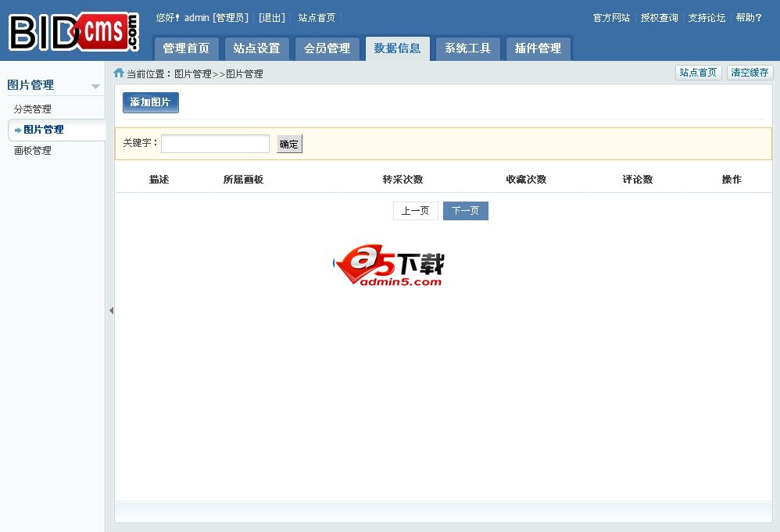Image resolution: width=780 pixels, height=532 pixels.
Task: Click the 收藏次数 column header
Action: (x=526, y=180)
